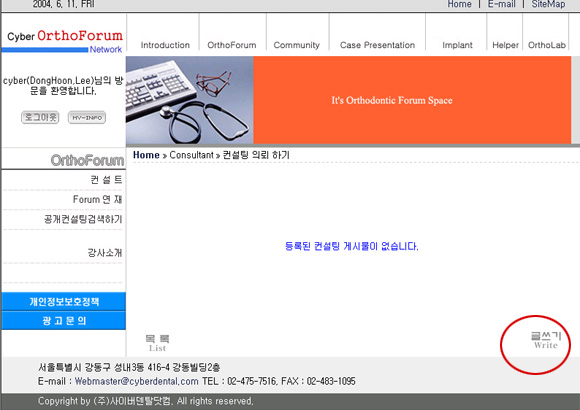Open the Introduction menu

click(165, 45)
